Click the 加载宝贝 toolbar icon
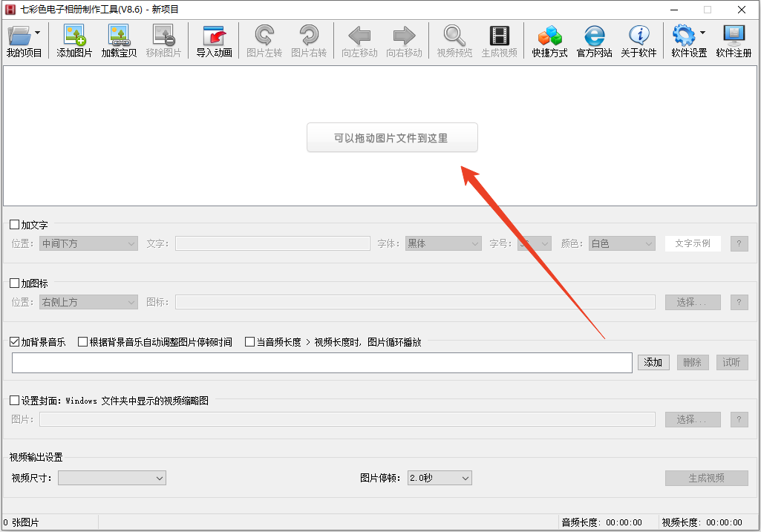 pyautogui.click(x=119, y=36)
